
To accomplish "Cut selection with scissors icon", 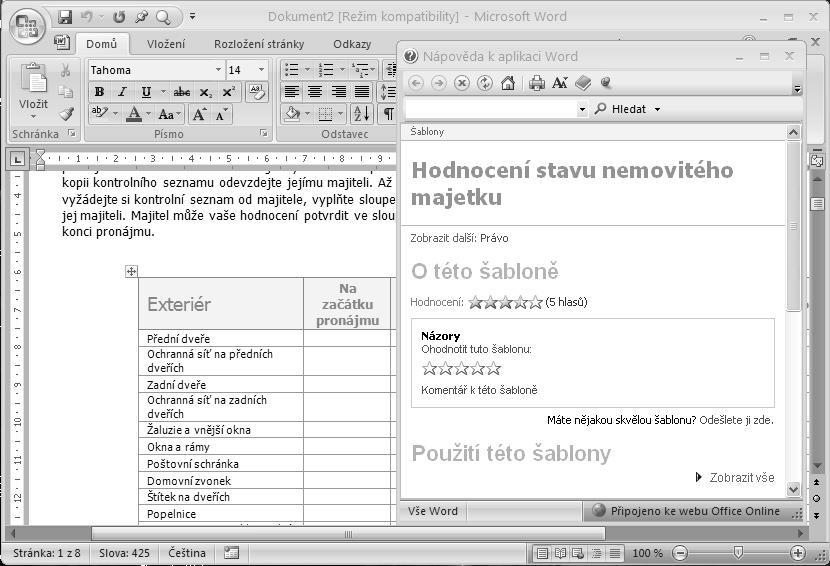I will (x=66, y=70).
